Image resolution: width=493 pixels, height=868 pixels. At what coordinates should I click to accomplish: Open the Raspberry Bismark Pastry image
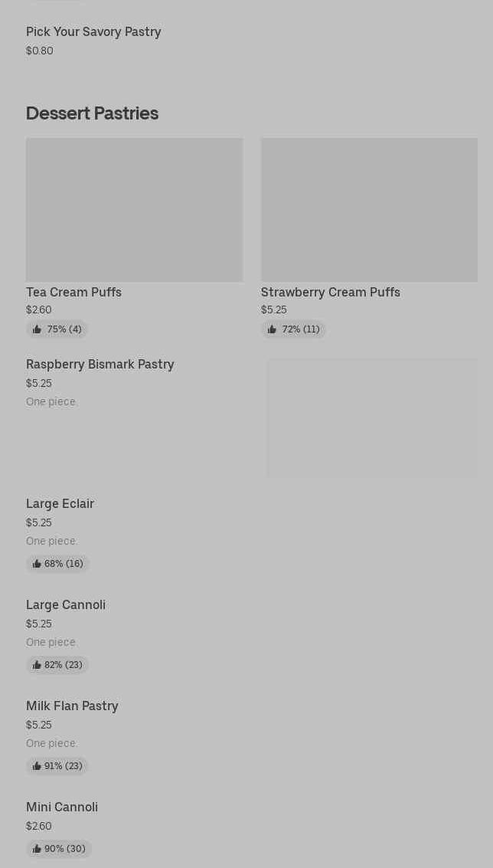[x=372, y=418]
